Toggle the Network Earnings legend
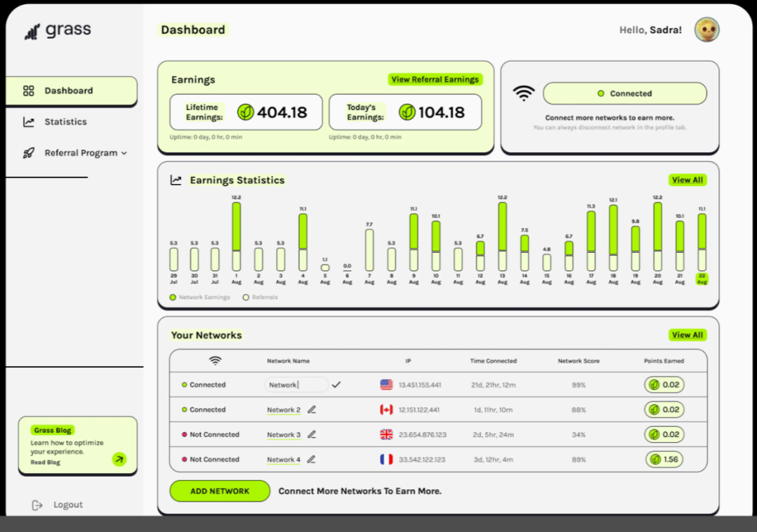757x532 pixels. tap(173, 297)
